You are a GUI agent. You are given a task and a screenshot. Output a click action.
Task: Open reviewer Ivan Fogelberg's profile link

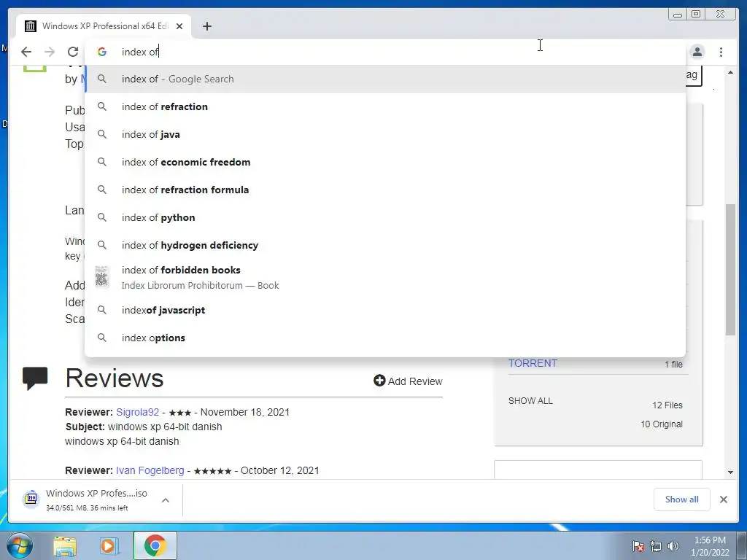coord(150,470)
